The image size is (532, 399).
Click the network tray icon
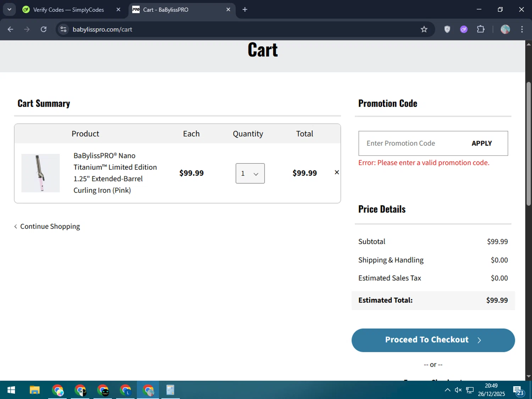470,390
